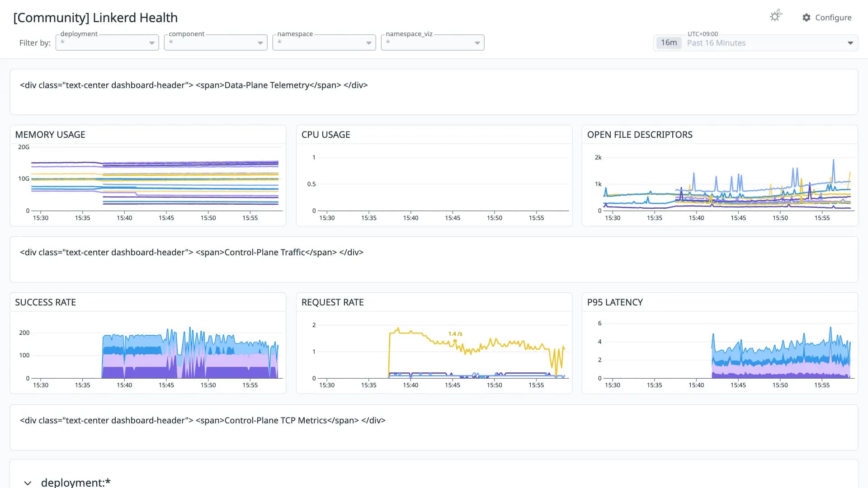Select the Memory Usage widget title
The height and width of the screenshot is (488, 868).
point(50,135)
